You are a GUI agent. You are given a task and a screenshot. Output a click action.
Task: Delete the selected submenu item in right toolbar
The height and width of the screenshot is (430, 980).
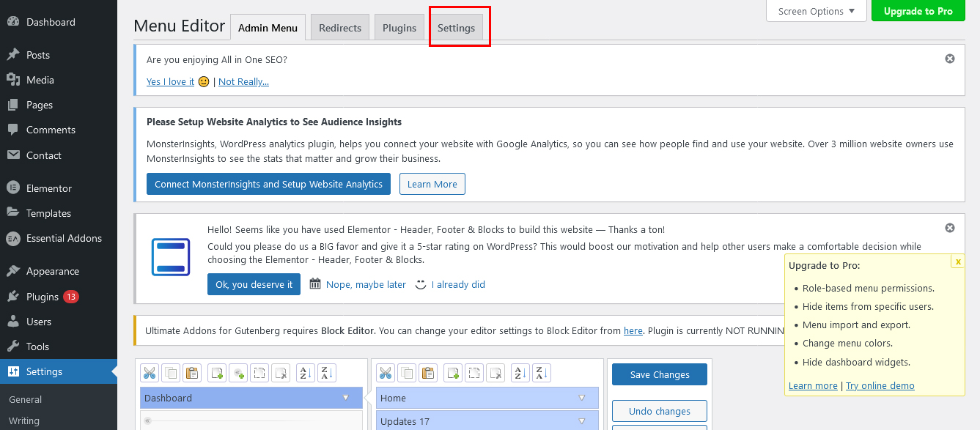point(495,373)
